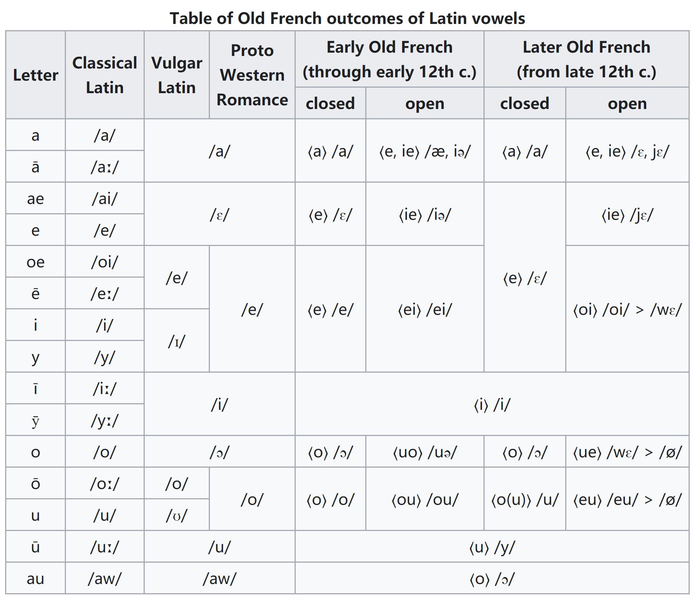Click the table title about Latin vowels
The width and height of the screenshot is (700, 605).
pyautogui.click(x=347, y=18)
